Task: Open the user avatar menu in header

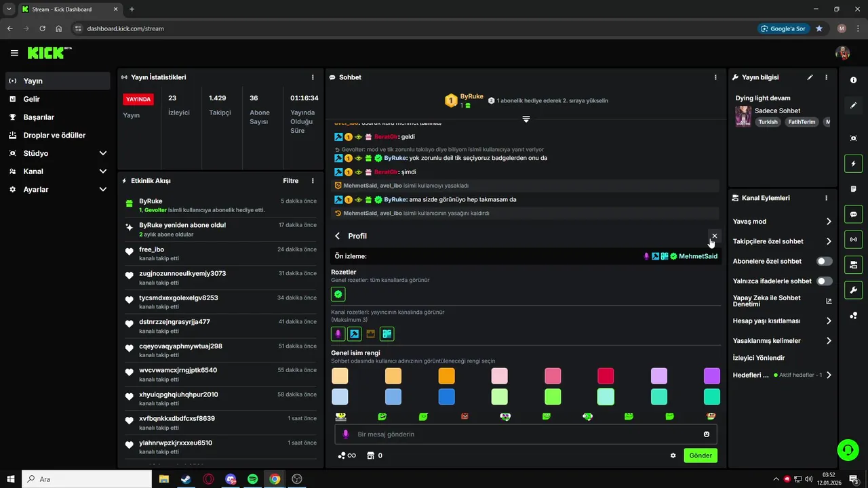Action: (843, 53)
